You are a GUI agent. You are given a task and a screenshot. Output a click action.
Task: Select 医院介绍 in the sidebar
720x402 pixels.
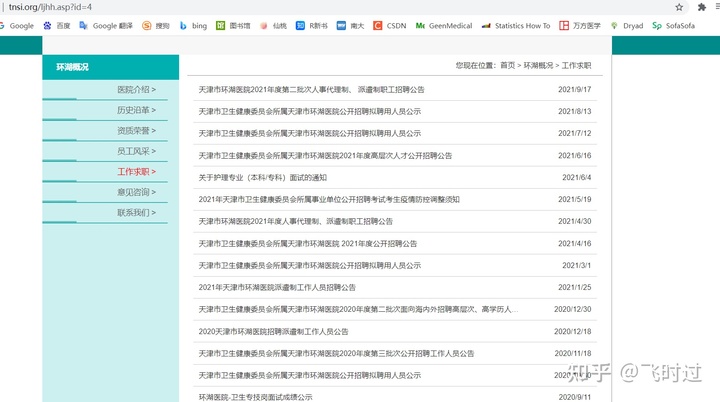(136, 90)
